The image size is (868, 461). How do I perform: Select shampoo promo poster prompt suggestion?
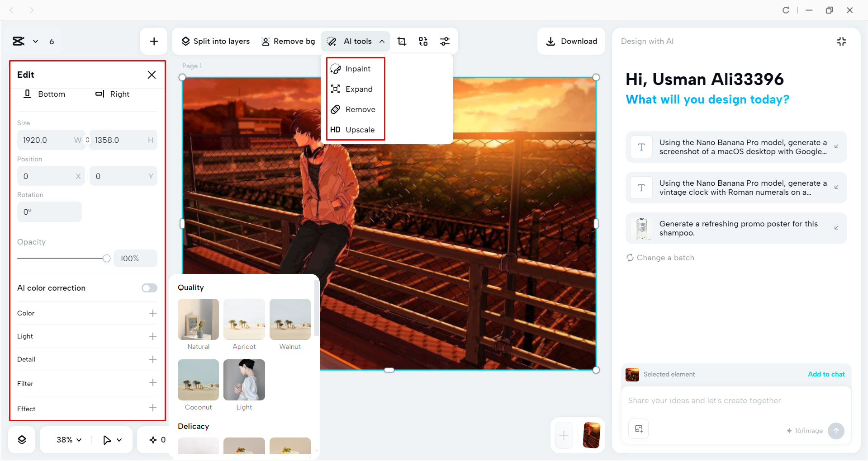pos(736,228)
